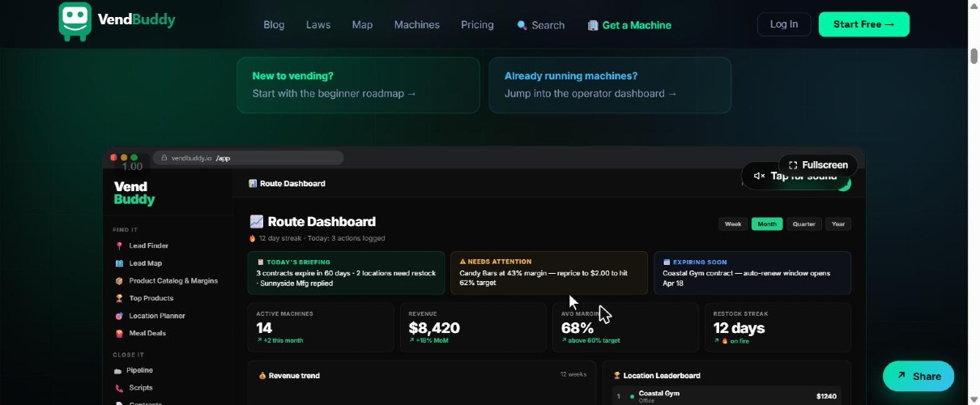Viewport: 980px width, 405px height.
Task: Click the $1240 value for Coastal Gym
Action: coord(826,396)
